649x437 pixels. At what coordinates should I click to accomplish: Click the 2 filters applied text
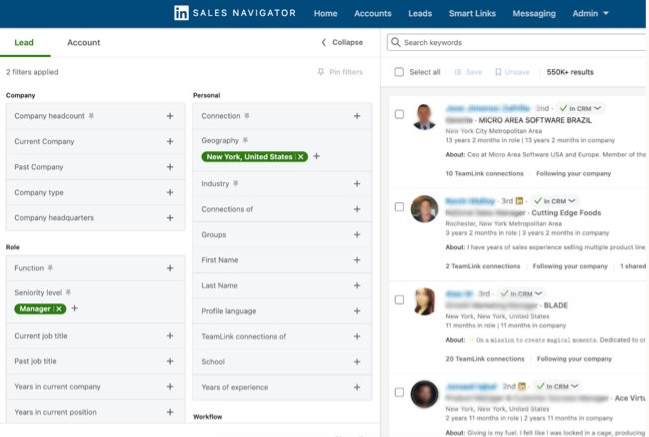pos(32,72)
